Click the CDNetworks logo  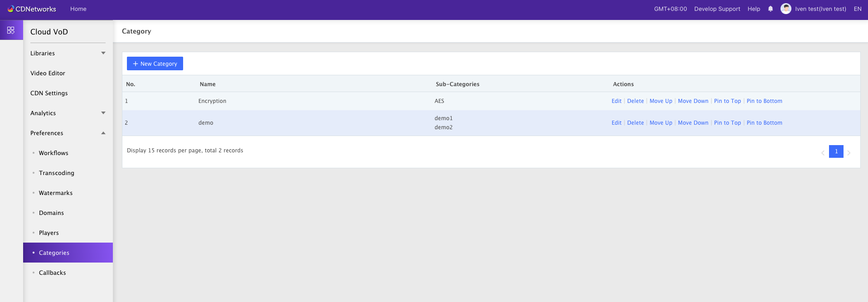(32, 9)
